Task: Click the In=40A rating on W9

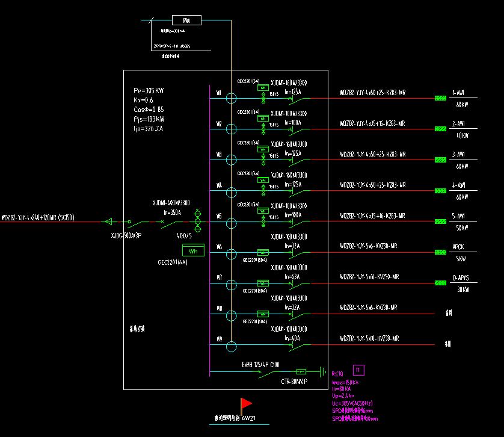Action: [292, 338]
